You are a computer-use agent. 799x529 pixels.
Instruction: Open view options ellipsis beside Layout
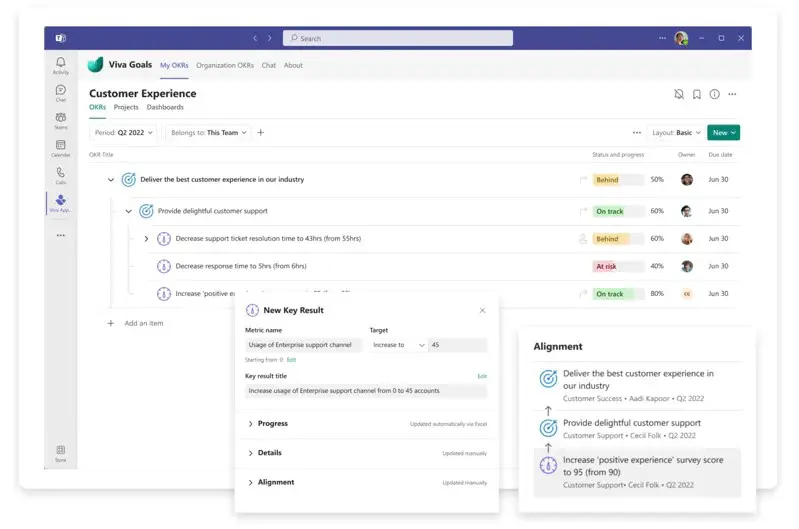point(637,133)
